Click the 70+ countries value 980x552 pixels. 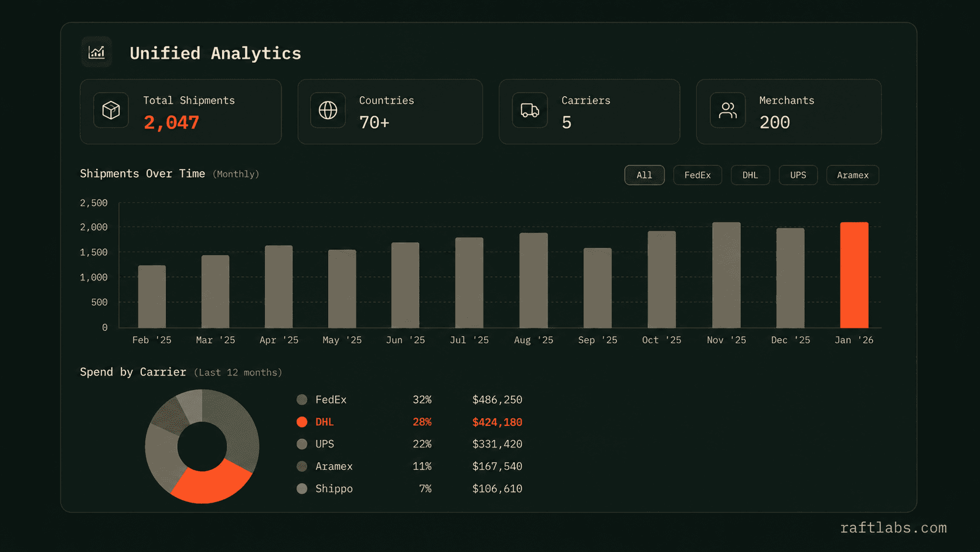pyautogui.click(x=374, y=123)
